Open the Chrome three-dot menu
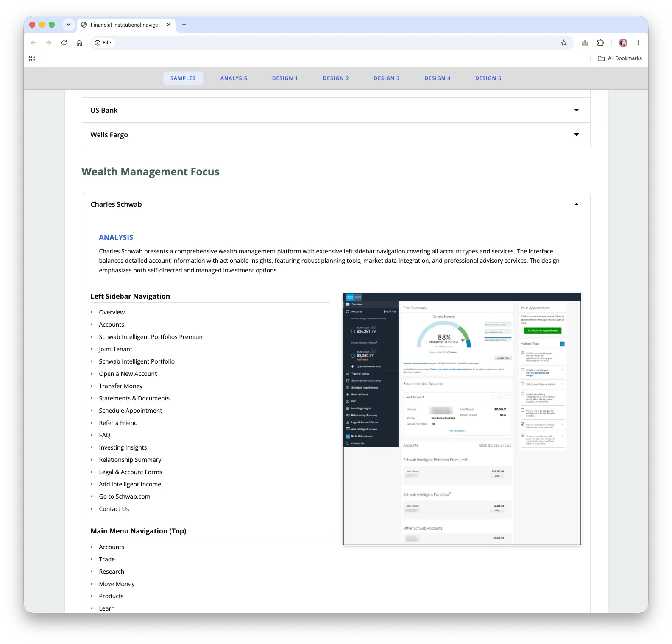Image resolution: width=672 pixels, height=644 pixels. pyautogui.click(x=639, y=43)
